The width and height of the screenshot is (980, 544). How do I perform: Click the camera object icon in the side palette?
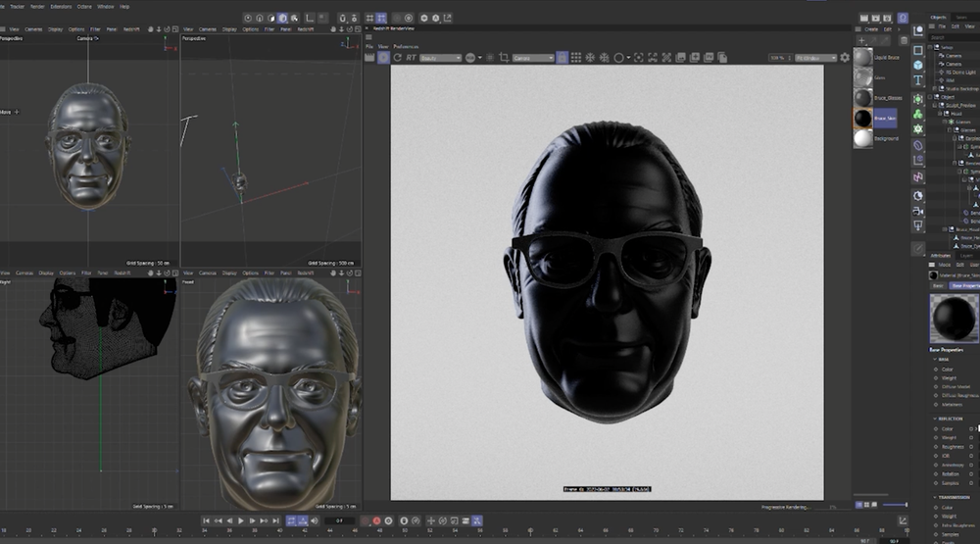pyautogui.click(x=918, y=211)
